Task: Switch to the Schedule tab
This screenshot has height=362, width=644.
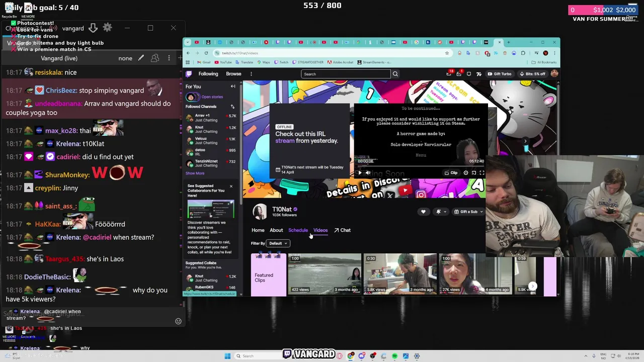Action: click(298, 230)
